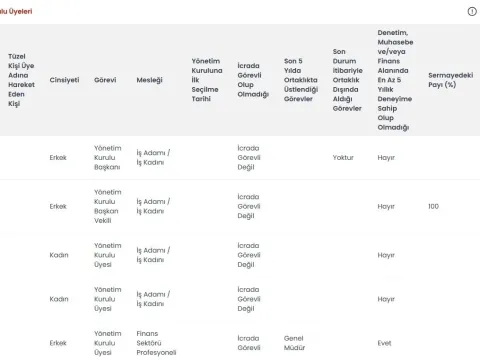Viewport: 480px width, 360px height.
Task: Click Sermayedeki Payı (%) column header
Action: pos(451,80)
